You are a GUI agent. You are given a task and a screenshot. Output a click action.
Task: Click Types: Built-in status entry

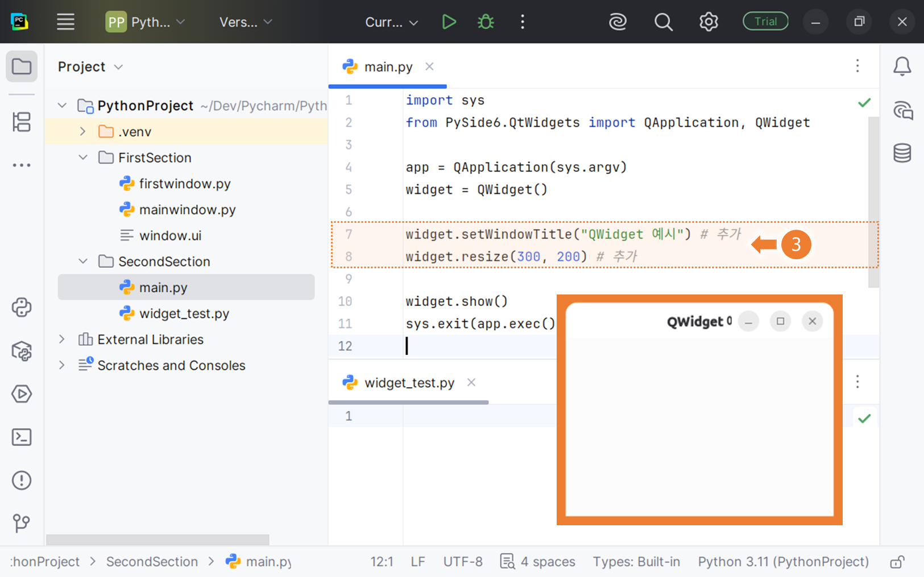tap(636, 562)
